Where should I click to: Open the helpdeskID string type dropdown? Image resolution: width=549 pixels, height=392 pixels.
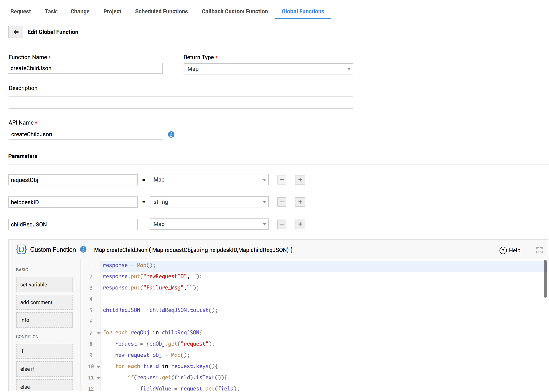(209, 202)
